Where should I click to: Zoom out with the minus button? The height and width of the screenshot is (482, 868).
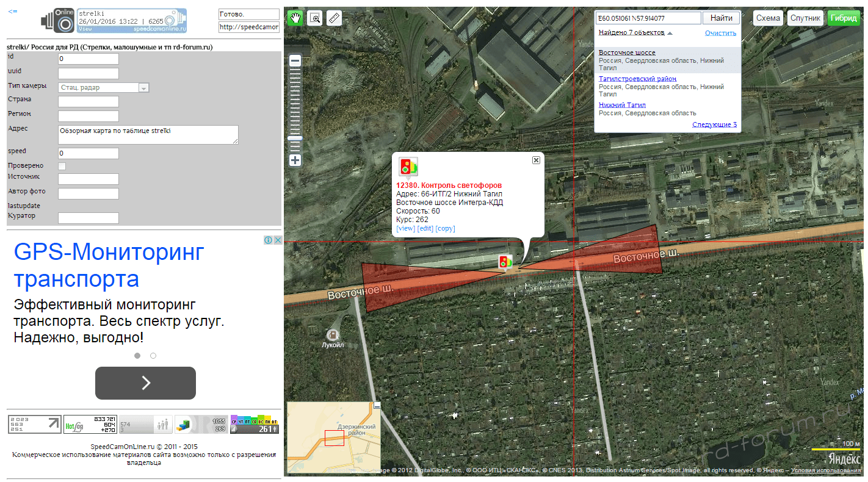[x=295, y=60]
